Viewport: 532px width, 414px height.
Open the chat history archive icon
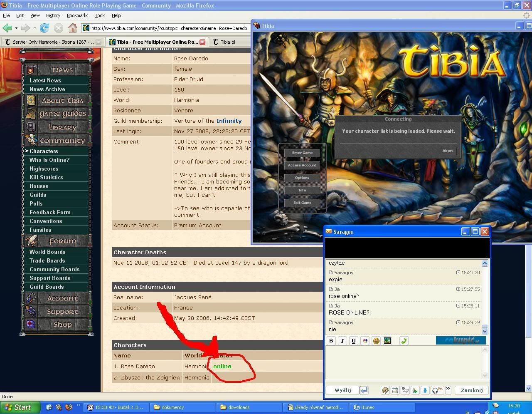[x=385, y=390]
